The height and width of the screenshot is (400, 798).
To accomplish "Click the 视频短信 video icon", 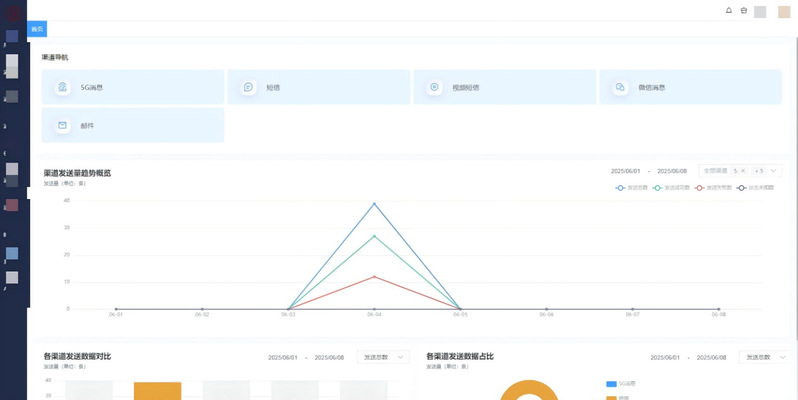I will click(434, 87).
